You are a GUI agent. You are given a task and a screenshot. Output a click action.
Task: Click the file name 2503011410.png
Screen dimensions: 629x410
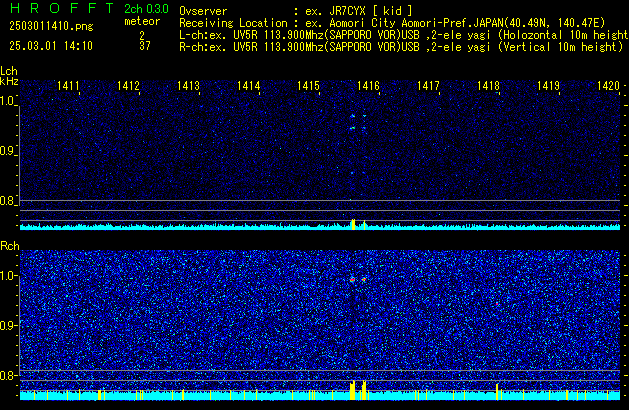pyautogui.click(x=51, y=26)
